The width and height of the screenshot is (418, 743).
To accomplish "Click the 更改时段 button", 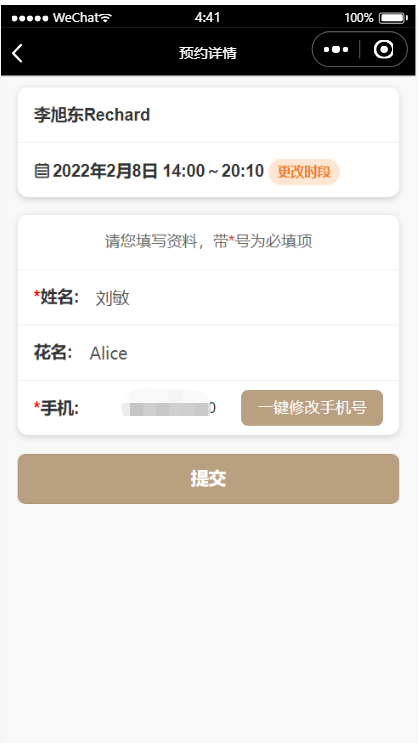I will click(304, 172).
